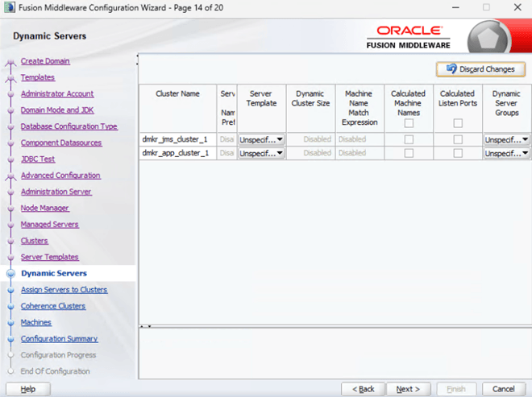Image resolution: width=532 pixels, height=397 pixels.
Task: Check Calculated Listen Ports for dmkr_jms_cluster_1
Action: (x=458, y=139)
